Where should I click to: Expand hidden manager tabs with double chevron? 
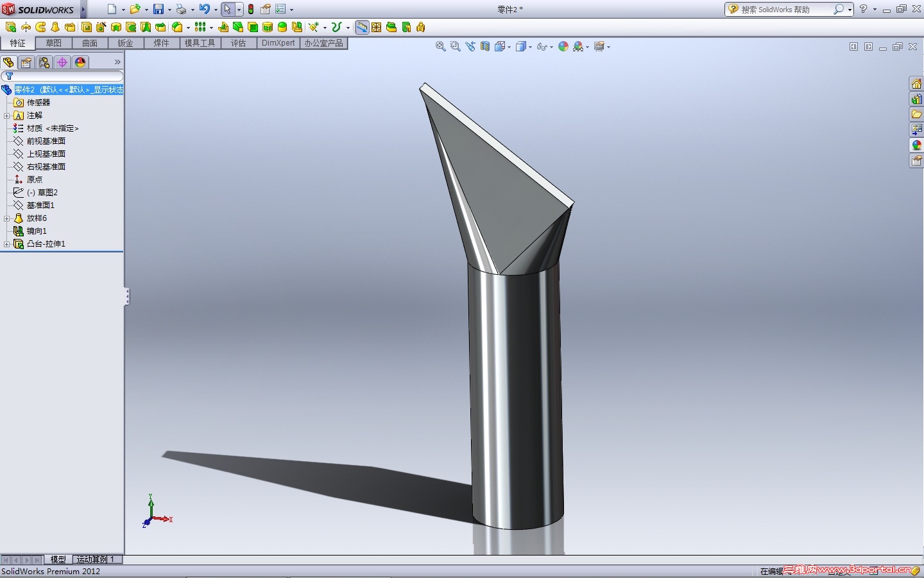(x=117, y=62)
